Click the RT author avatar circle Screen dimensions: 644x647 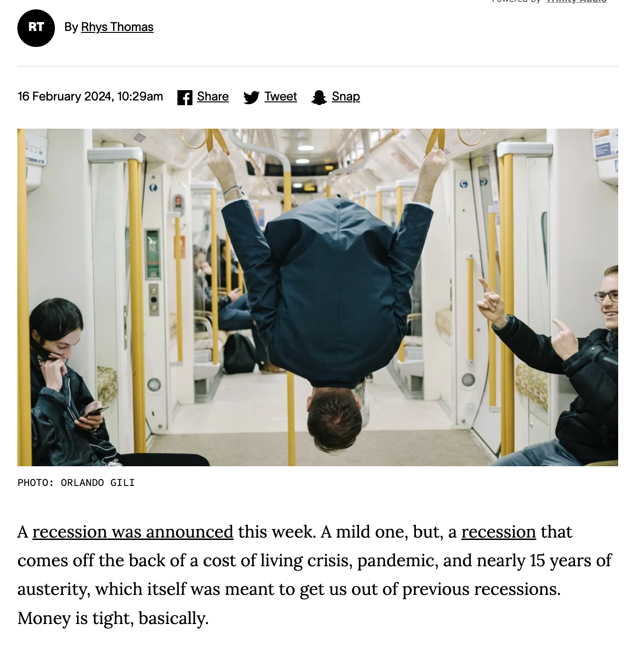click(x=36, y=28)
